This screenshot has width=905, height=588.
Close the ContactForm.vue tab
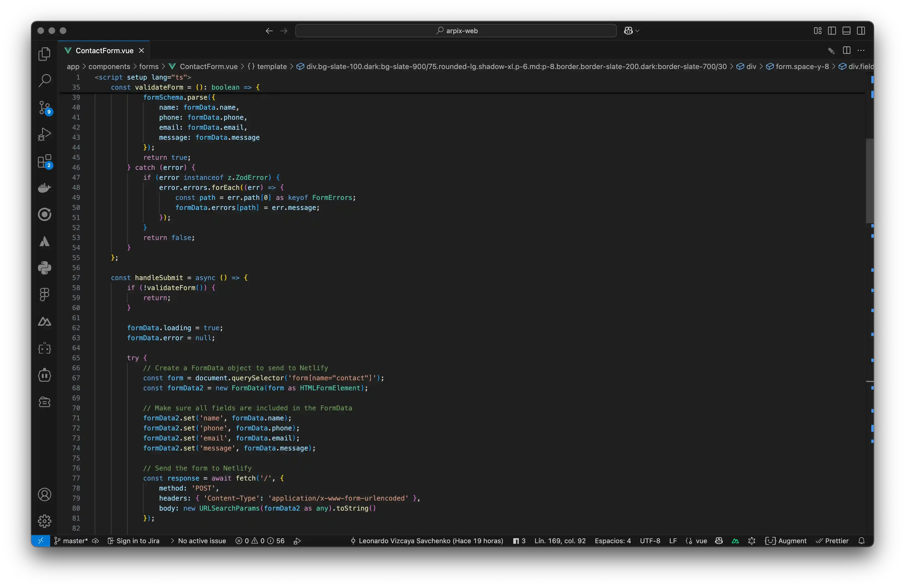tap(142, 50)
